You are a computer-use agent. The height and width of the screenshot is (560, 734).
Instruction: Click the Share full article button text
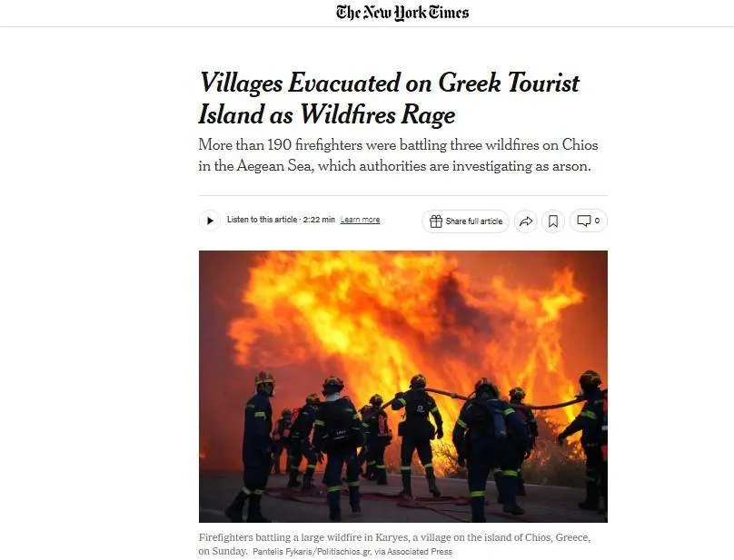(473, 221)
